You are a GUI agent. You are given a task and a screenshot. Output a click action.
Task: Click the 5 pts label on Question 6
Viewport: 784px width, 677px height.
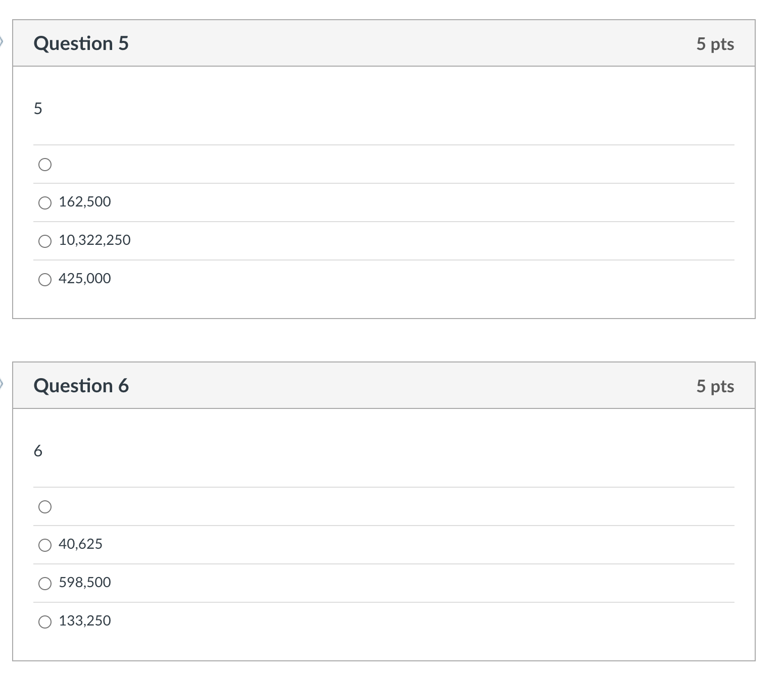[x=715, y=386]
